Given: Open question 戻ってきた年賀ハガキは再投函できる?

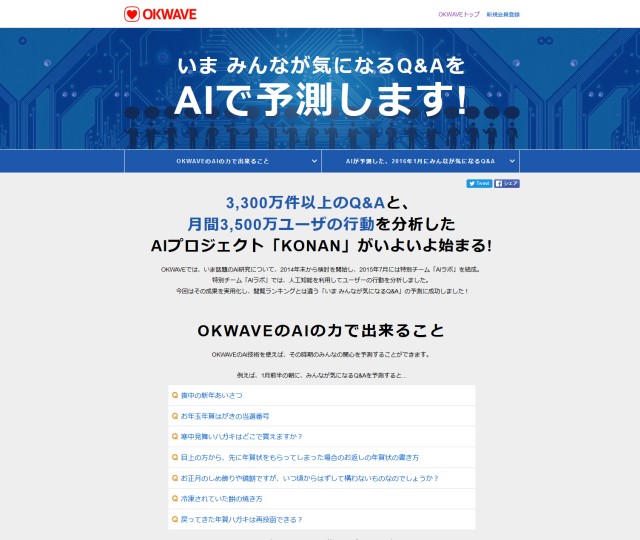Looking at the screenshot, I should pyautogui.click(x=241, y=520).
